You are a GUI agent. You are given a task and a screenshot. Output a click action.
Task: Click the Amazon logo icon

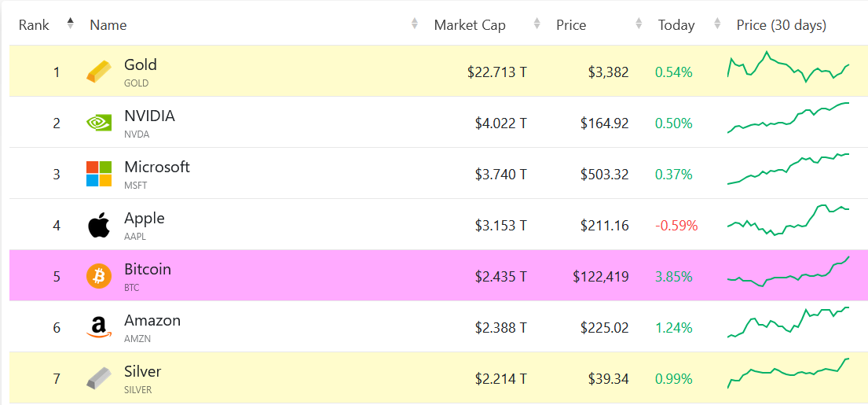99,327
